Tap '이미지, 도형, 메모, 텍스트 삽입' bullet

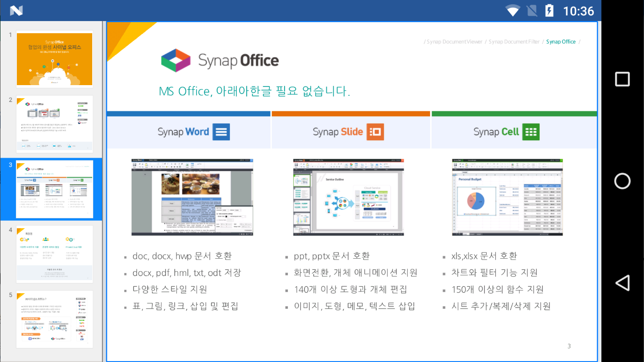click(x=355, y=306)
